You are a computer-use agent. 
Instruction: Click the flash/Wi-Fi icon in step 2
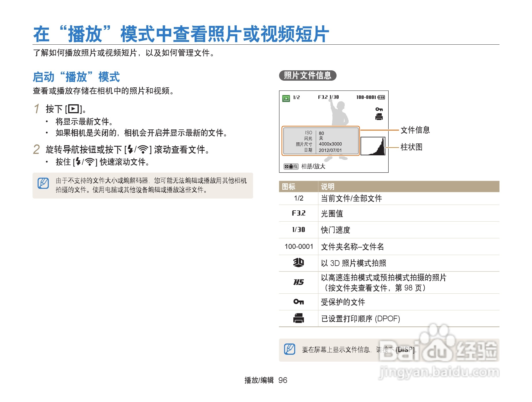point(138,149)
